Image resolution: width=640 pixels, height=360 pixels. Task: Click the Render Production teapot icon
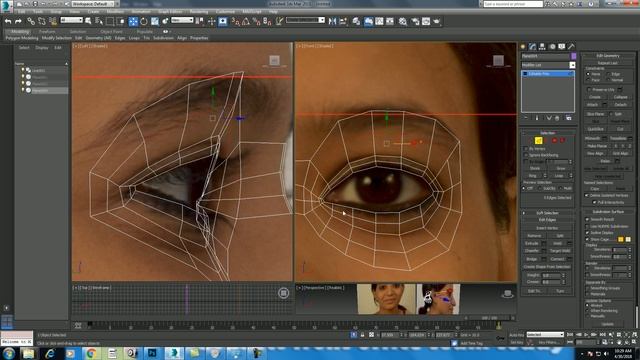(x=437, y=21)
